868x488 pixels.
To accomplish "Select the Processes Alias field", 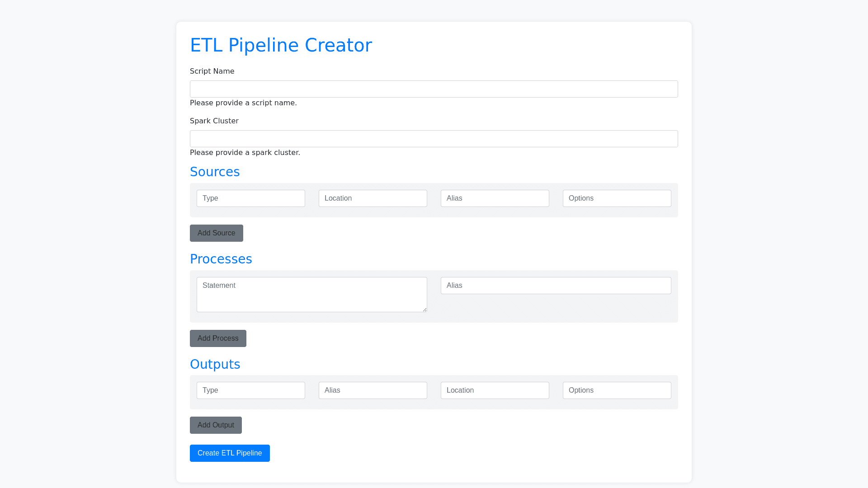I will [x=556, y=286].
